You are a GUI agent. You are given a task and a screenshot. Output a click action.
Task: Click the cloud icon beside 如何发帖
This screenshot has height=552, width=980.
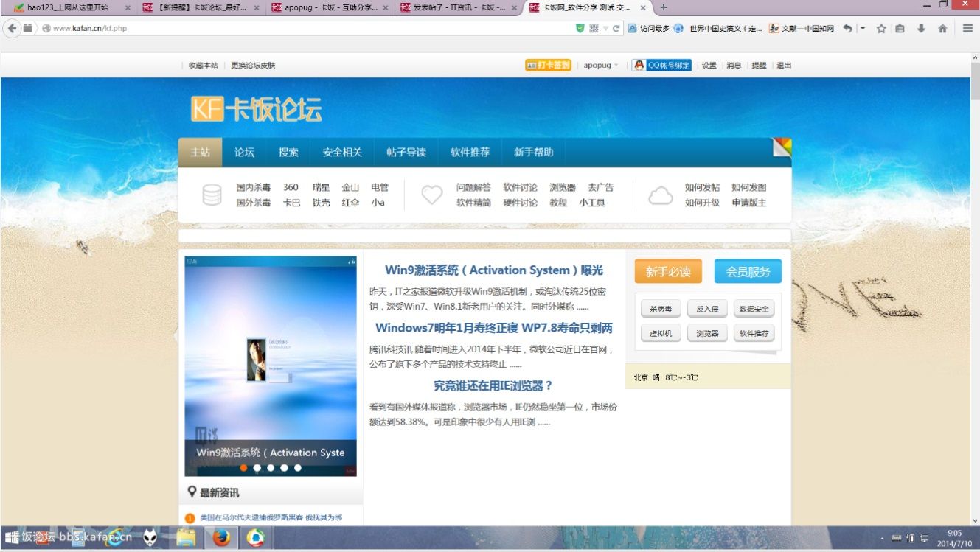[x=660, y=195]
